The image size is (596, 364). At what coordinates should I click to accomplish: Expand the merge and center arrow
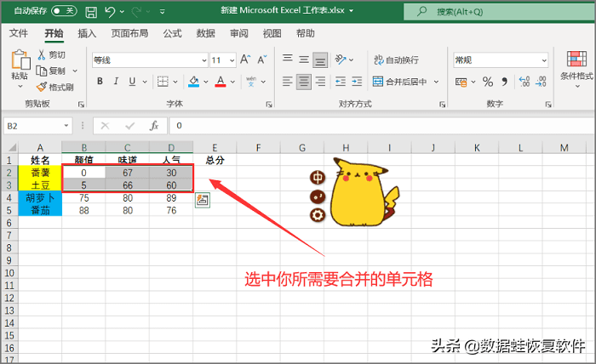point(436,82)
